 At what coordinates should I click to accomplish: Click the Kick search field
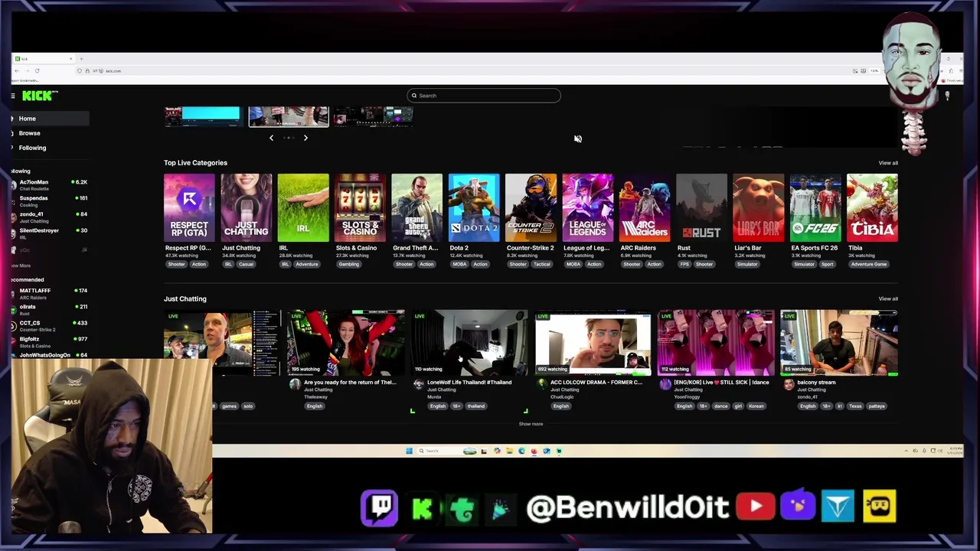[484, 96]
